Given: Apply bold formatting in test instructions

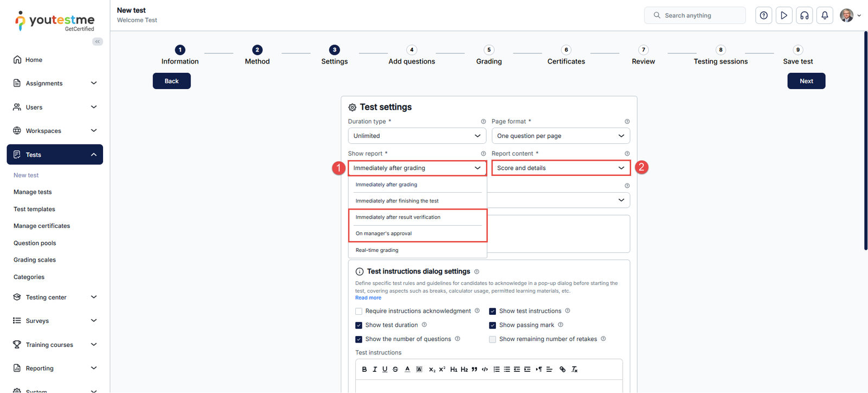Looking at the screenshot, I should [x=365, y=370].
